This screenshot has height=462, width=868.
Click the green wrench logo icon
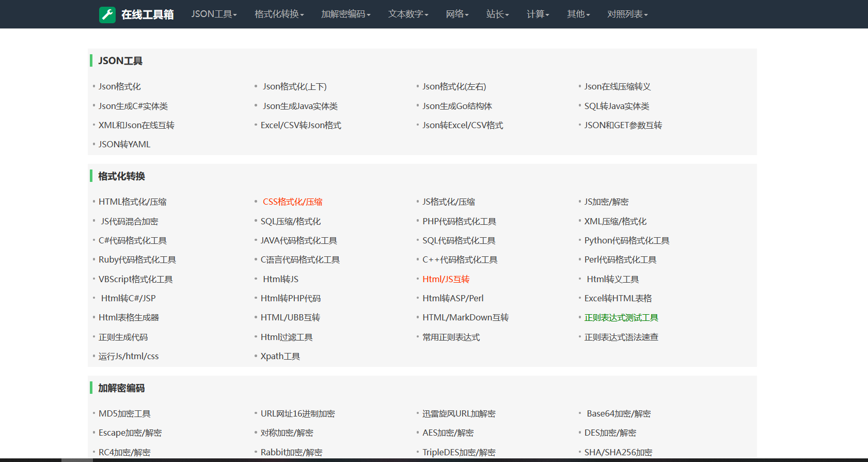tap(107, 14)
